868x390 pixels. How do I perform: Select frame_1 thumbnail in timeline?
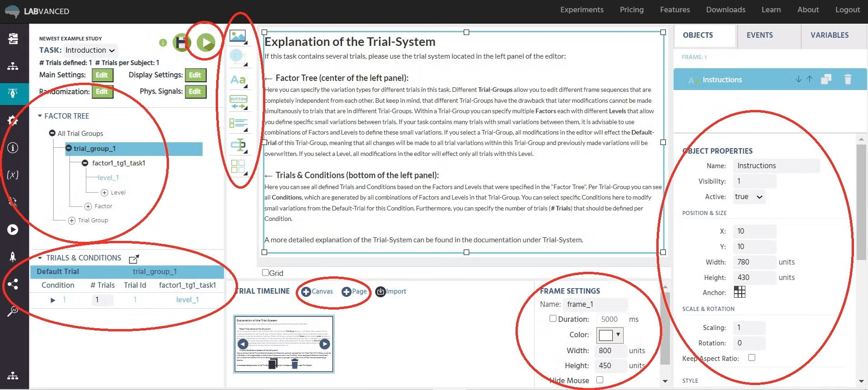284,344
